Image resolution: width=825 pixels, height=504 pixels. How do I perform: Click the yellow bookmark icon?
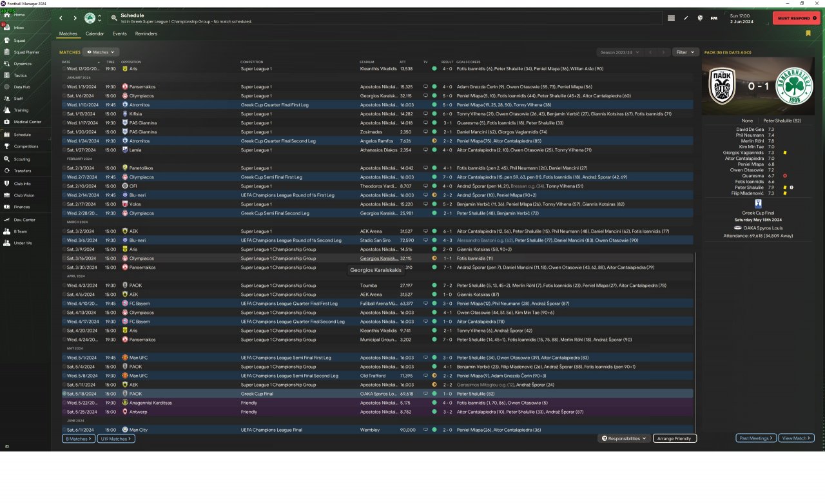point(808,34)
